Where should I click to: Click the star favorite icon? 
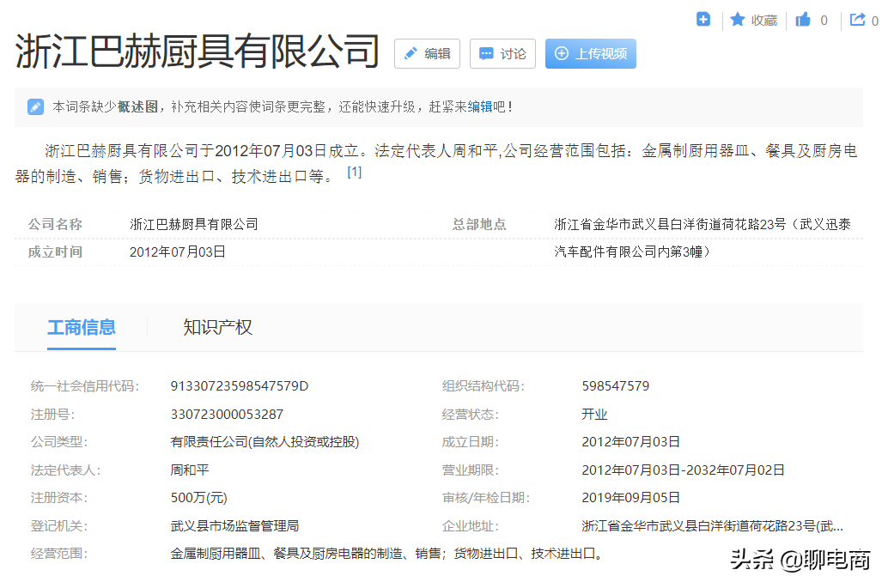(738, 20)
